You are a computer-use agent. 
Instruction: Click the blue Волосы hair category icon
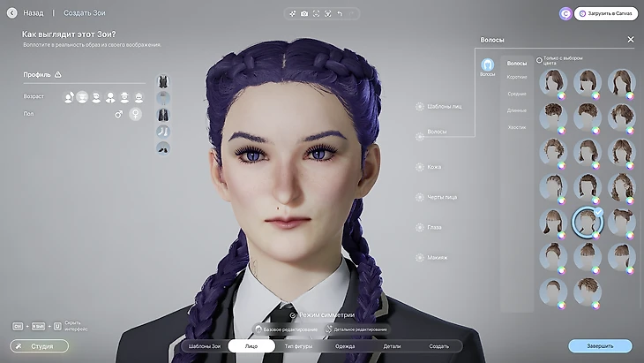click(488, 65)
